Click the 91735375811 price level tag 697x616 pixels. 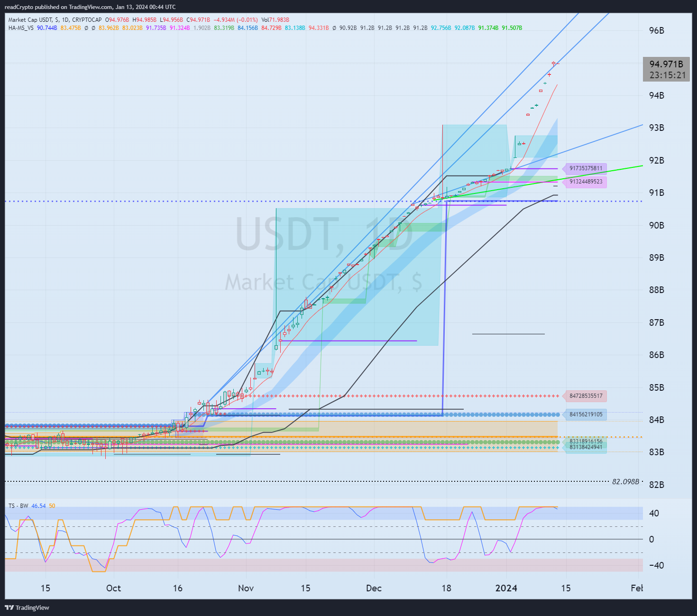click(585, 168)
